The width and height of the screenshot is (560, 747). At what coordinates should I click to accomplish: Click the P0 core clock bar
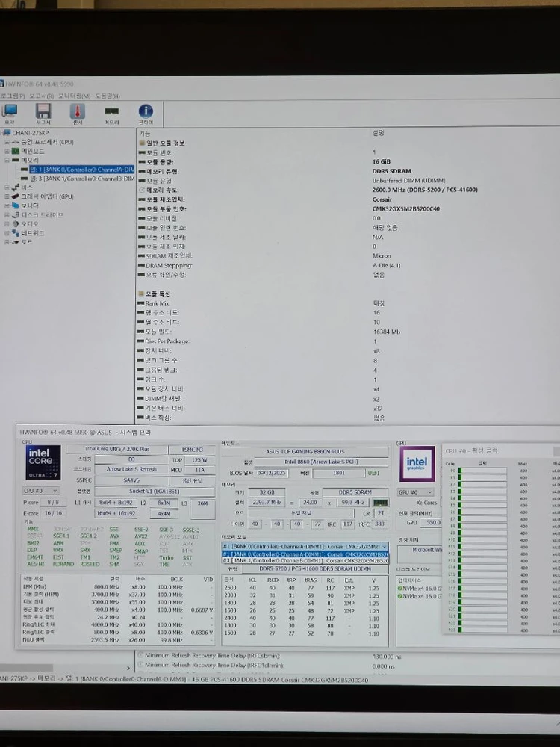(482, 471)
